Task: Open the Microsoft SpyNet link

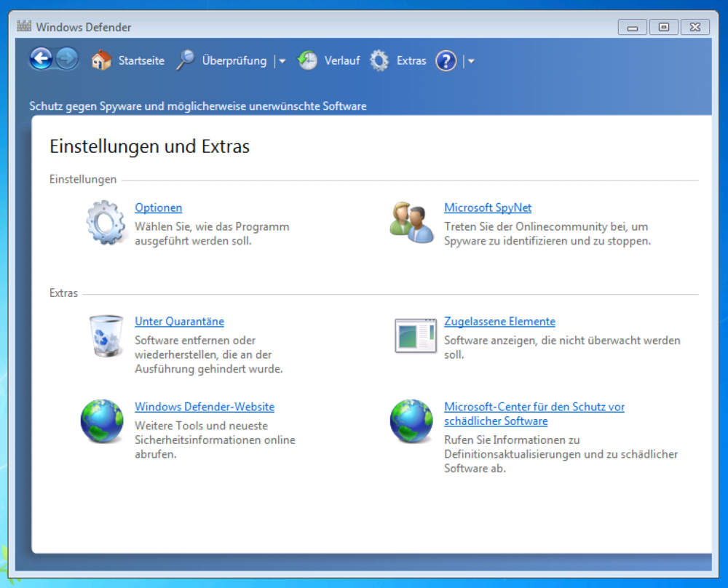Action: click(488, 207)
